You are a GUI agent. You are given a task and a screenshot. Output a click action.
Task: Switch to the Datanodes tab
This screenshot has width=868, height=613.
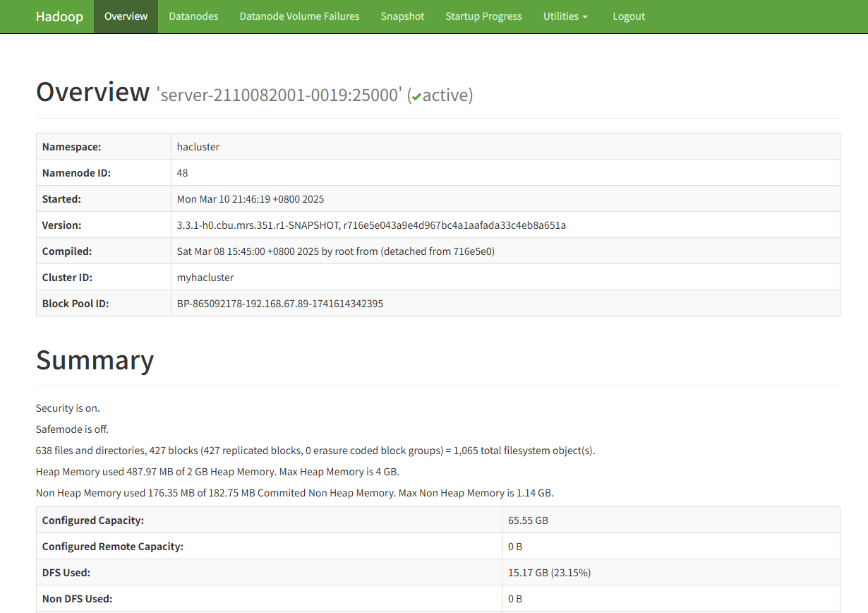(193, 16)
